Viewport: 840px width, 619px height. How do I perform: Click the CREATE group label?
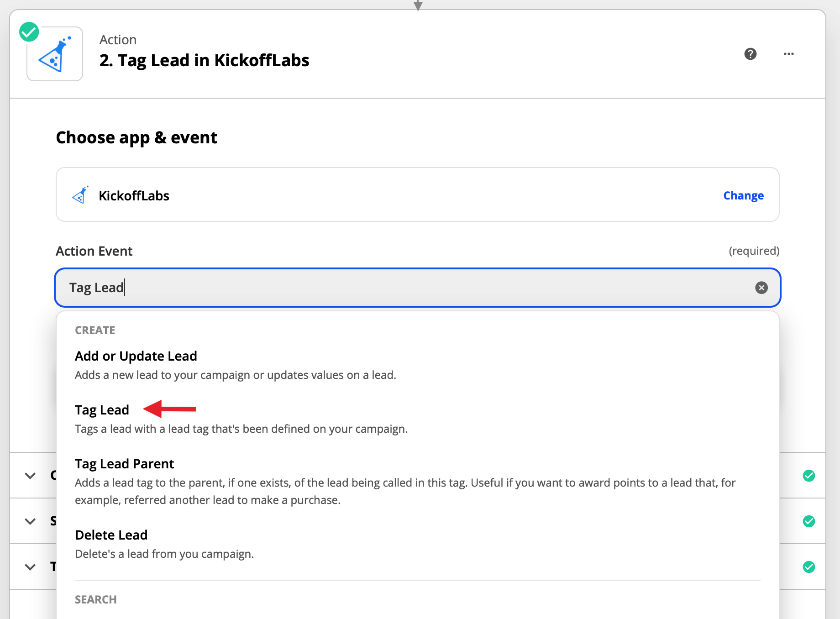(95, 330)
